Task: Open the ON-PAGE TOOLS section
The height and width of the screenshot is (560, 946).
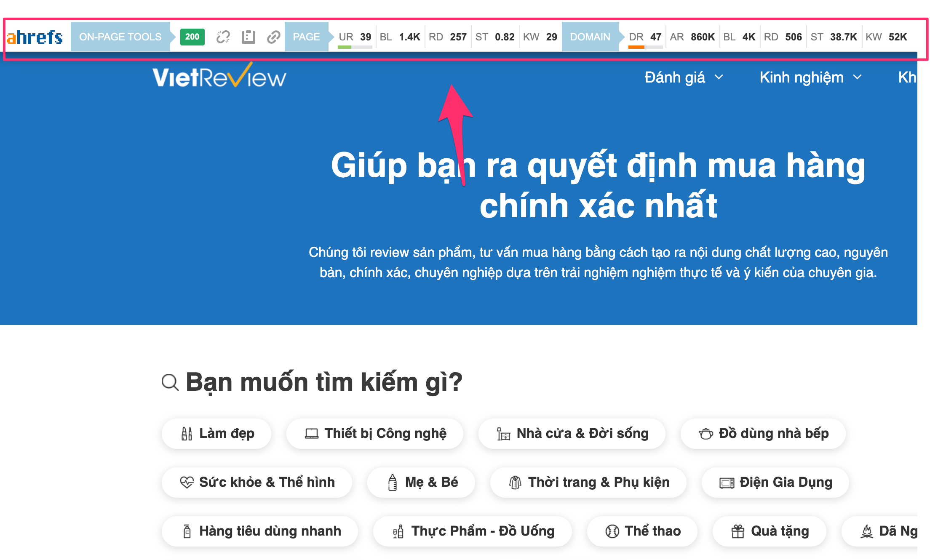Action: point(120,37)
